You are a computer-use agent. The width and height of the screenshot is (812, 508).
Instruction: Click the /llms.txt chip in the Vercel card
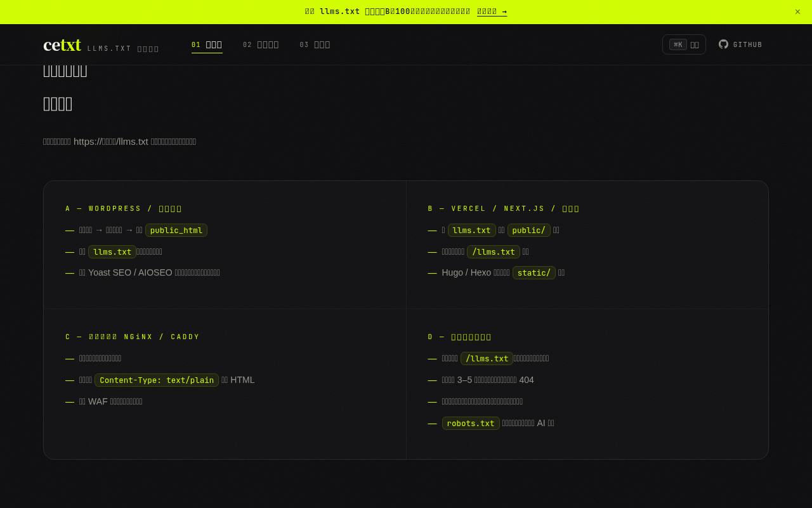(494, 251)
